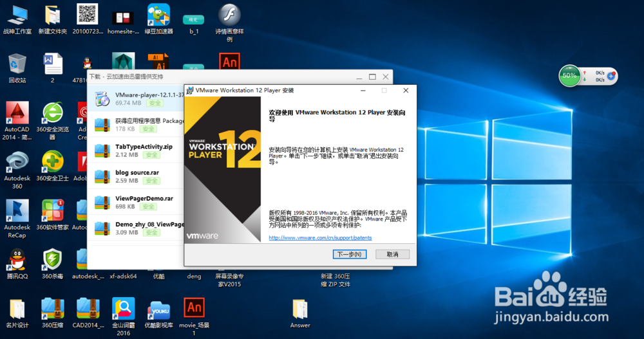The height and width of the screenshot is (339, 644).
Task: Open the vmware.com support patents link
Action: (320, 237)
